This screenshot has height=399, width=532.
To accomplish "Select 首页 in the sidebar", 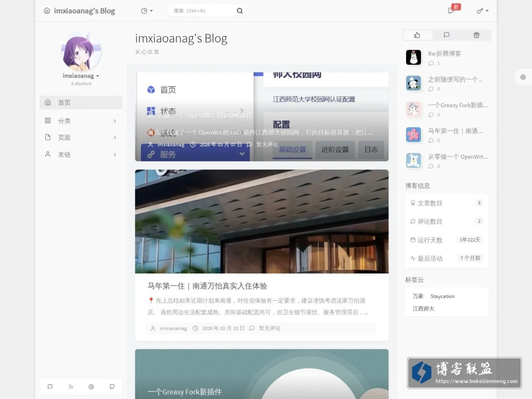I will tap(81, 102).
